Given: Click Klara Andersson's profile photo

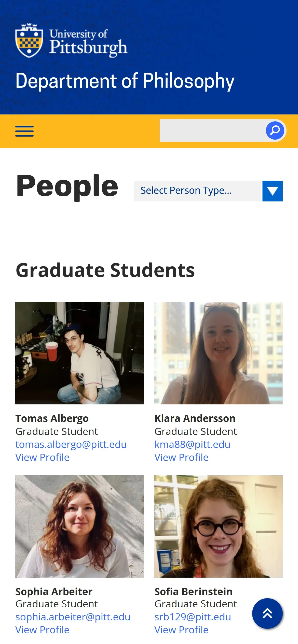Looking at the screenshot, I should [219, 353].
